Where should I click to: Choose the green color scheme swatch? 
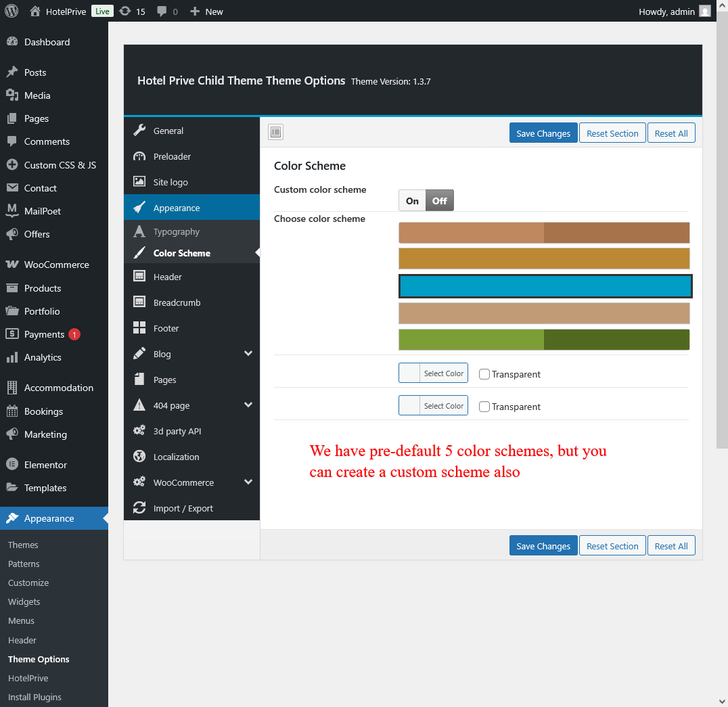pyautogui.click(x=544, y=340)
